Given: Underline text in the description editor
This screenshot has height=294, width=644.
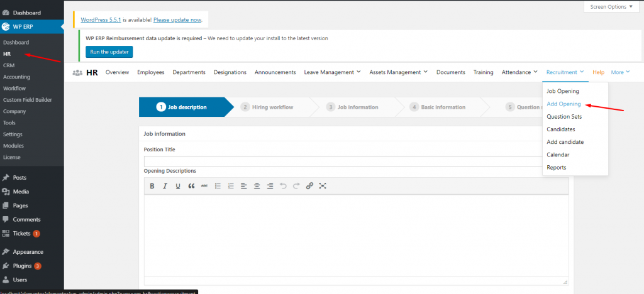Looking at the screenshot, I should coord(178,186).
